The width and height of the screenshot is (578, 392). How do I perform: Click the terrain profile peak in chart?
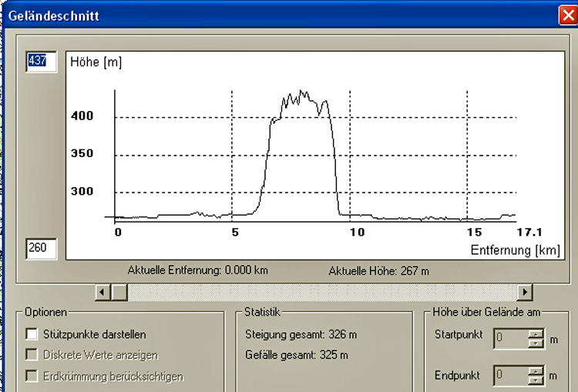302,92
